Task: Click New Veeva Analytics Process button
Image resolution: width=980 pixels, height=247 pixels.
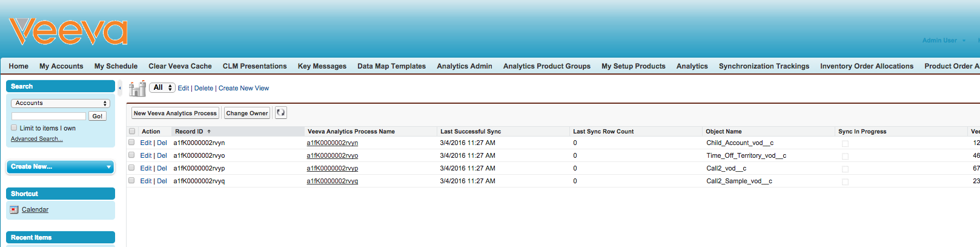Action: click(x=175, y=113)
